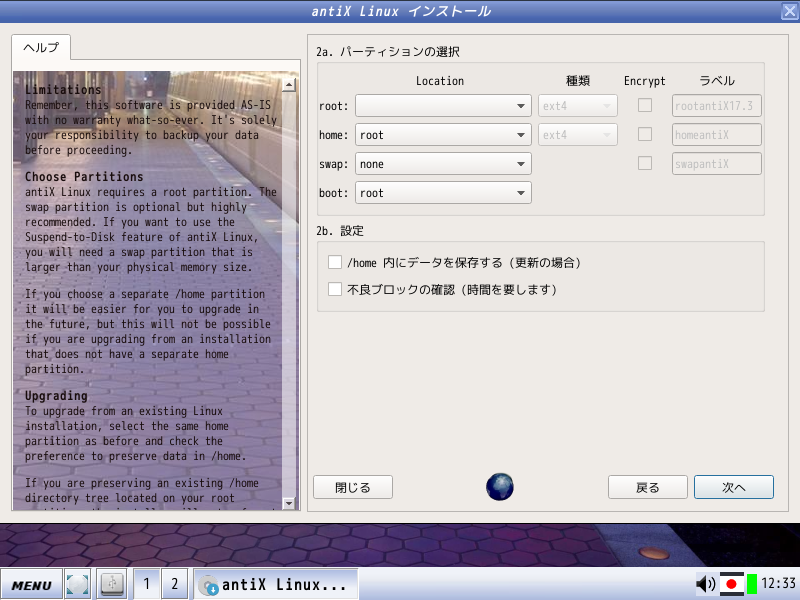This screenshot has width=800, height=600.
Task: Open the root filesystem type ext4 dropdown
Action: click(578, 106)
